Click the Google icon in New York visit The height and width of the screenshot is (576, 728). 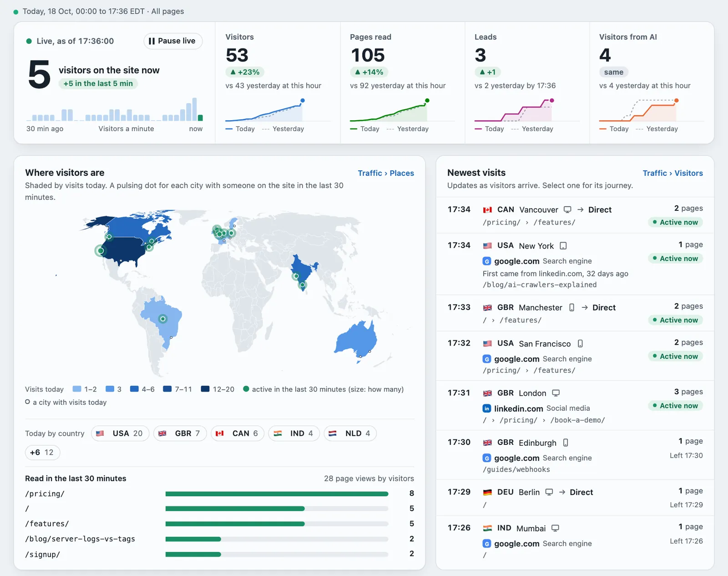(487, 261)
